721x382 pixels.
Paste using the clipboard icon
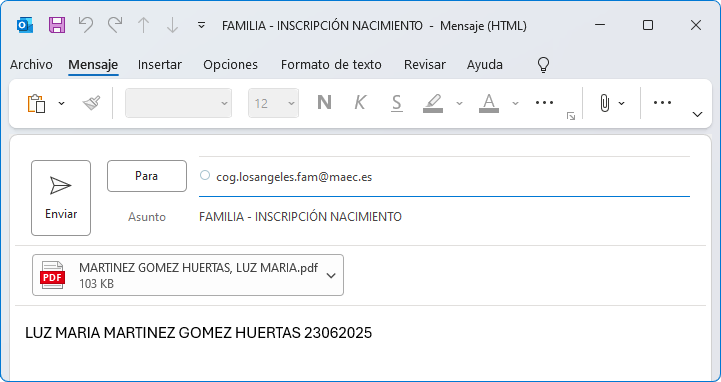(x=37, y=103)
